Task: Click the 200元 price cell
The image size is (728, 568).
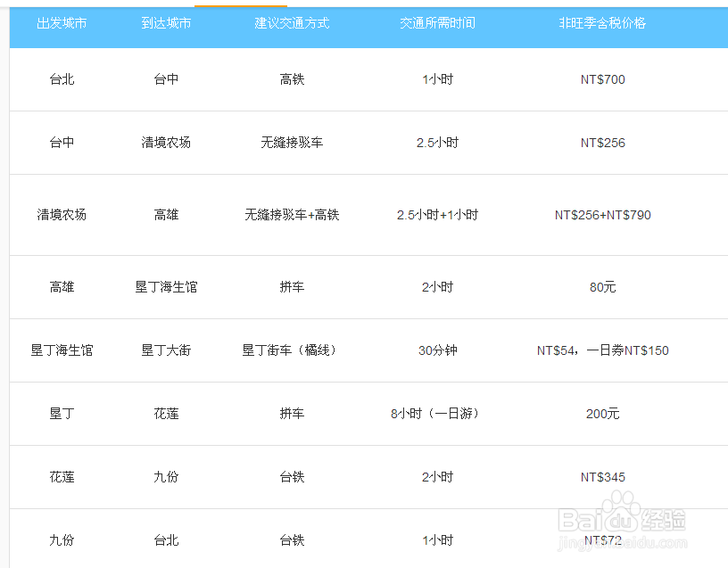Action: pyautogui.click(x=602, y=414)
